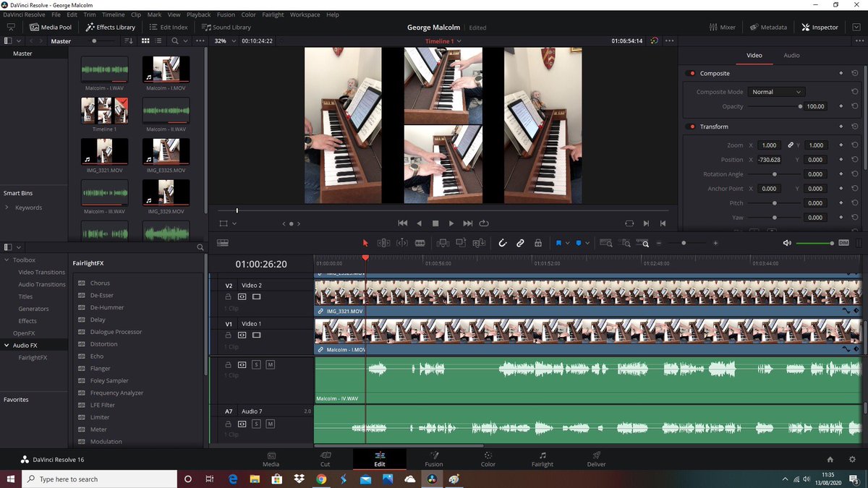Click the Insert Clip toolbar icon
This screenshot has width=868, height=488.
(x=443, y=244)
